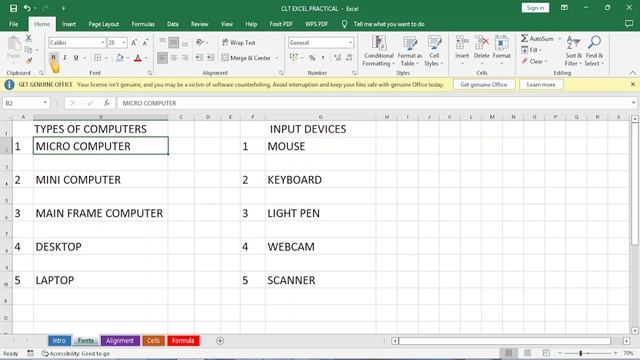Image resolution: width=640 pixels, height=360 pixels.
Task: Open the Cells sheet tab
Action: 153,340
